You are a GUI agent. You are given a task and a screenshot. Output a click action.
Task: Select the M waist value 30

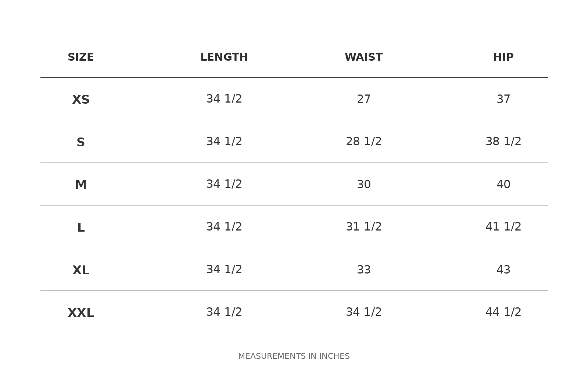click(x=364, y=185)
